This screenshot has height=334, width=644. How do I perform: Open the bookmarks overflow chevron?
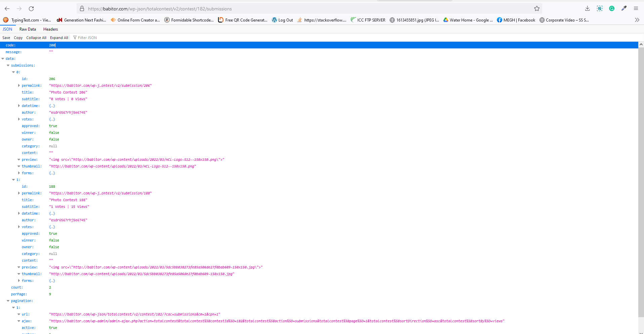(637, 20)
